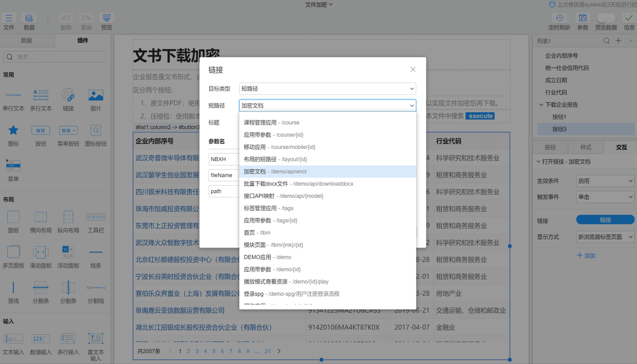Select 批量下载docx文件 option from list
This screenshot has height=364, width=637.
298,184
